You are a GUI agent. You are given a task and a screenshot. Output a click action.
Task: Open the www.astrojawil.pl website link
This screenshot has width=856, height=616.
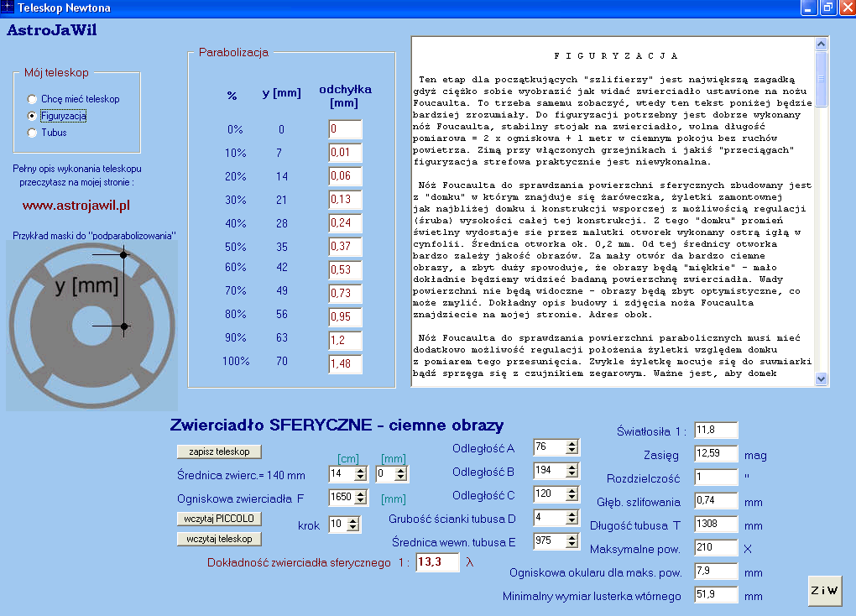(x=76, y=206)
